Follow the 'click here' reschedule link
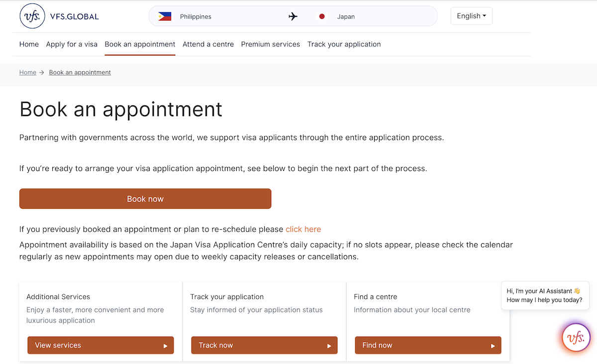The width and height of the screenshot is (597, 364). click(x=303, y=229)
